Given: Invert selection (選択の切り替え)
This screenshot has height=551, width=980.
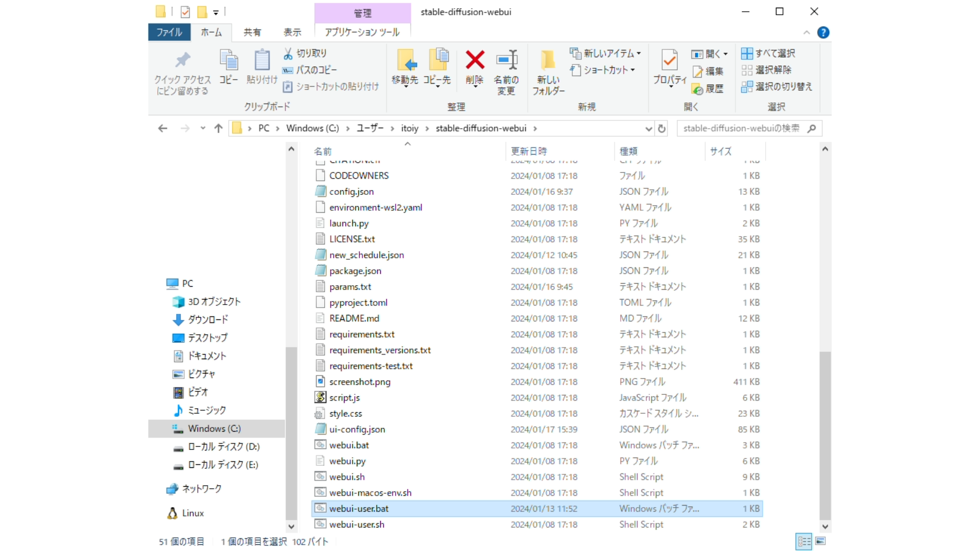Looking at the screenshot, I should pyautogui.click(x=776, y=87).
